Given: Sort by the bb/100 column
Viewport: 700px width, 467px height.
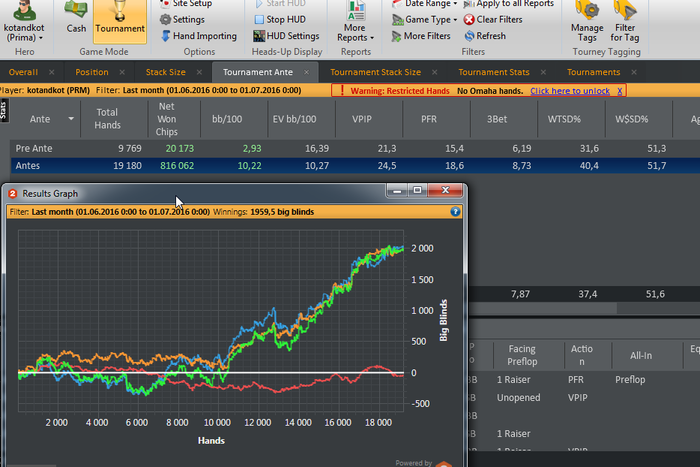Looking at the screenshot, I should click(x=227, y=119).
